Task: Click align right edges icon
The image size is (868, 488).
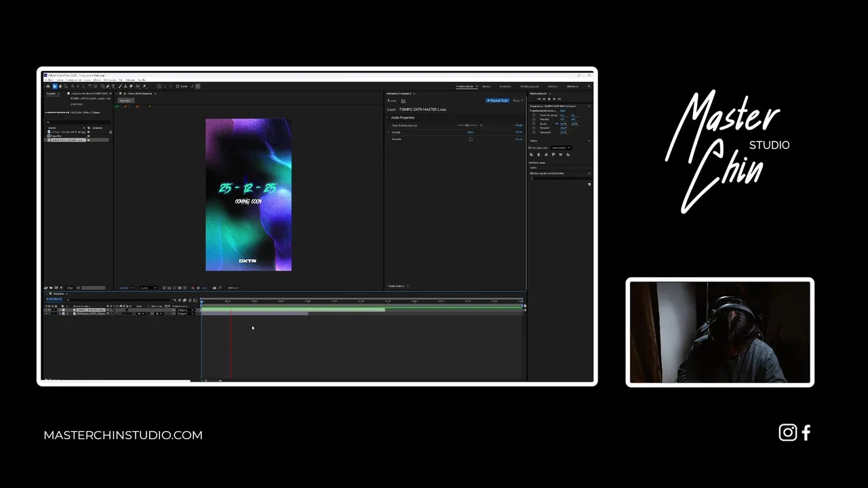Action: pyautogui.click(x=546, y=155)
